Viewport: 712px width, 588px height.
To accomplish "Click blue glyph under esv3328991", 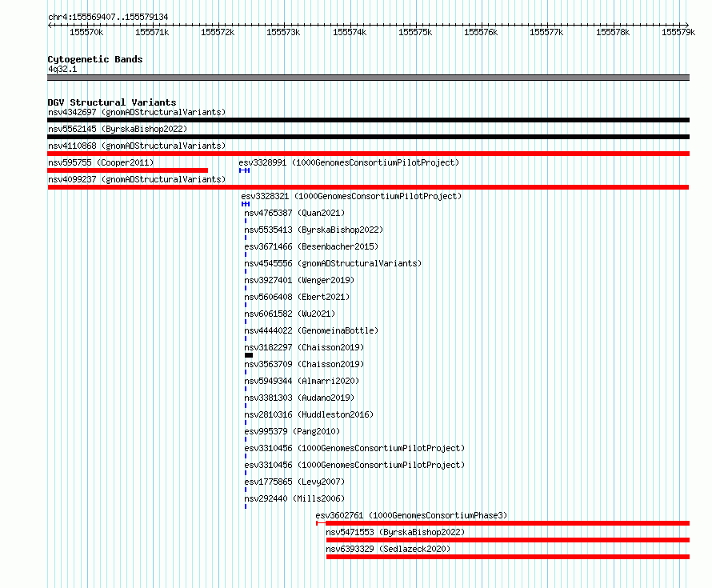I will [x=244, y=170].
